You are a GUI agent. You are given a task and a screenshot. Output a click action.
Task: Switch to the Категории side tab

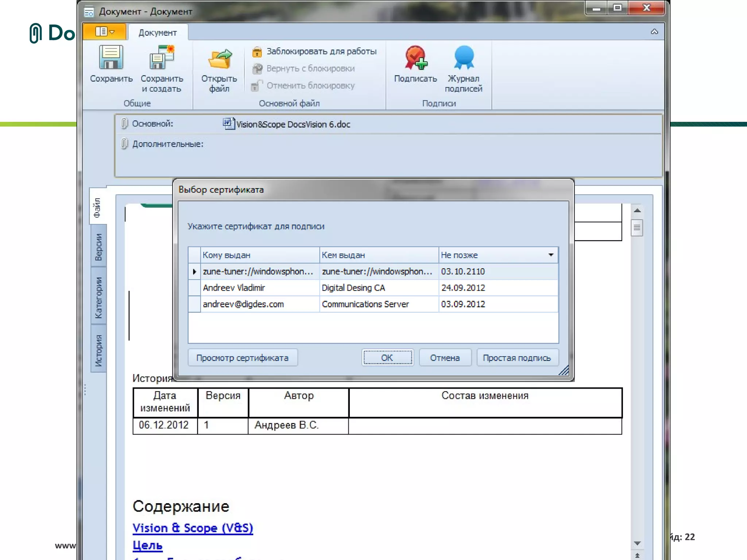(x=98, y=297)
